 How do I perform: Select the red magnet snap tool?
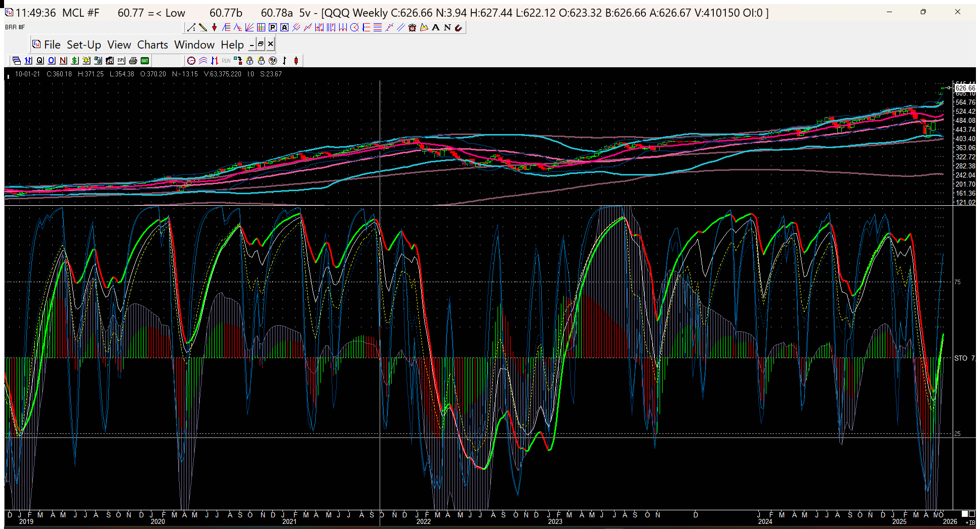coord(459,27)
